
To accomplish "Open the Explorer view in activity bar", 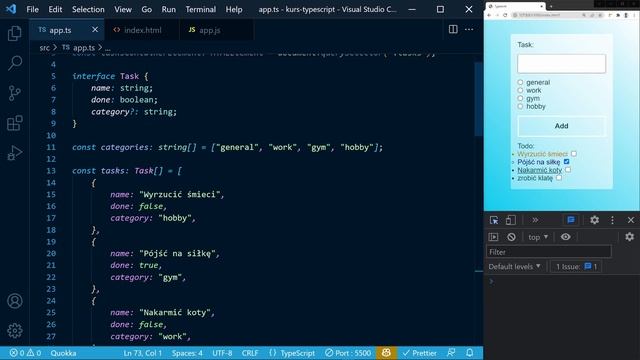I will (15, 33).
